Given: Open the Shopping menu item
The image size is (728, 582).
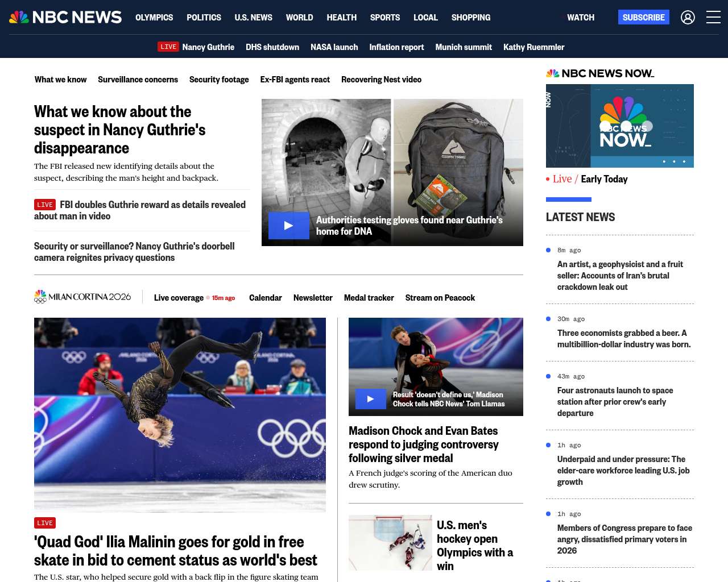Looking at the screenshot, I should coord(471,18).
